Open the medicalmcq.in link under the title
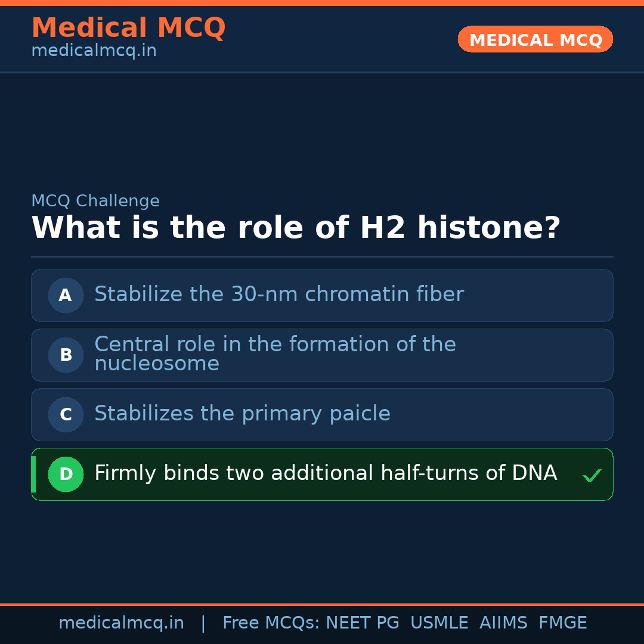This screenshot has height=644, width=644. click(x=94, y=51)
